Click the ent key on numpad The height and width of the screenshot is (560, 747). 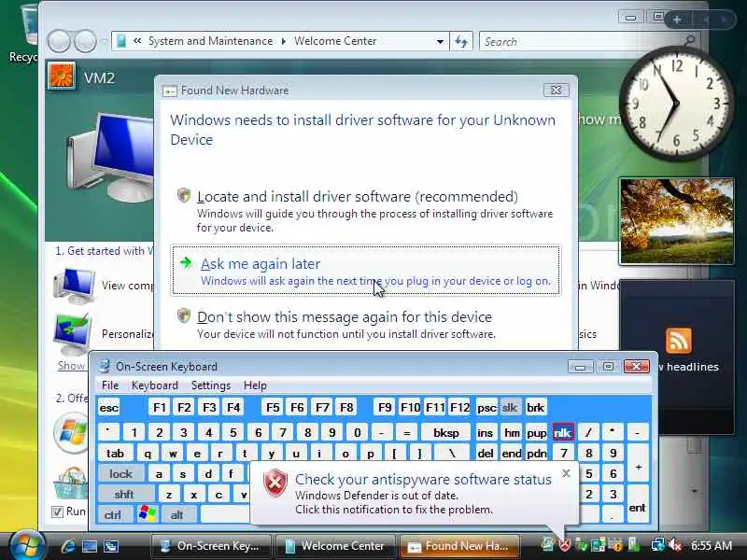pyautogui.click(x=638, y=504)
